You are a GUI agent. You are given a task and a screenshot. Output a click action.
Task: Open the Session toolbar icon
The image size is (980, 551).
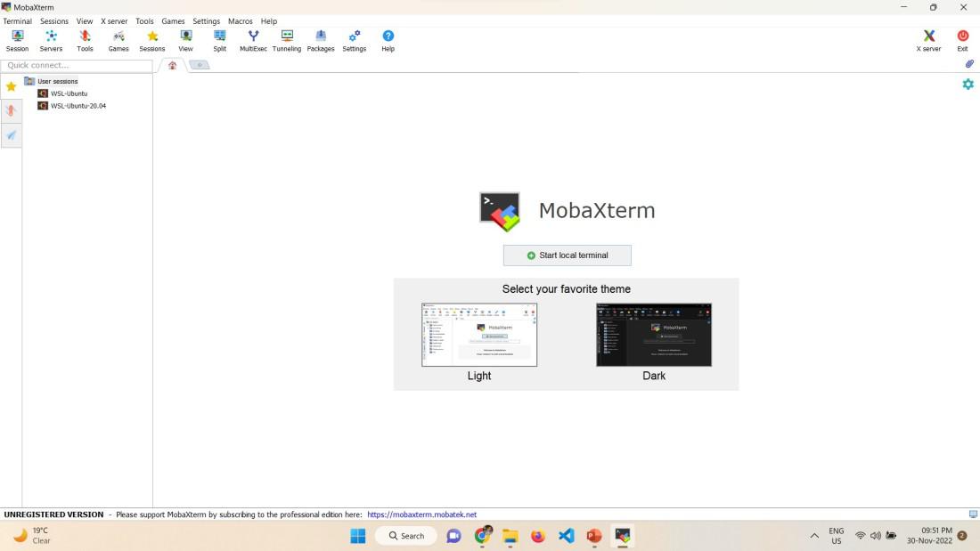(x=18, y=41)
